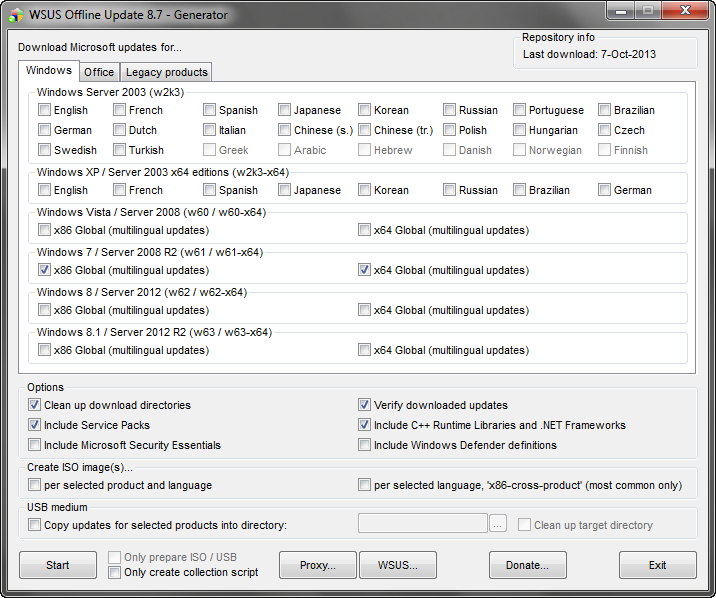Check the Hungarian checkbox
The width and height of the screenshot is (716, 598).
[519, 130]
